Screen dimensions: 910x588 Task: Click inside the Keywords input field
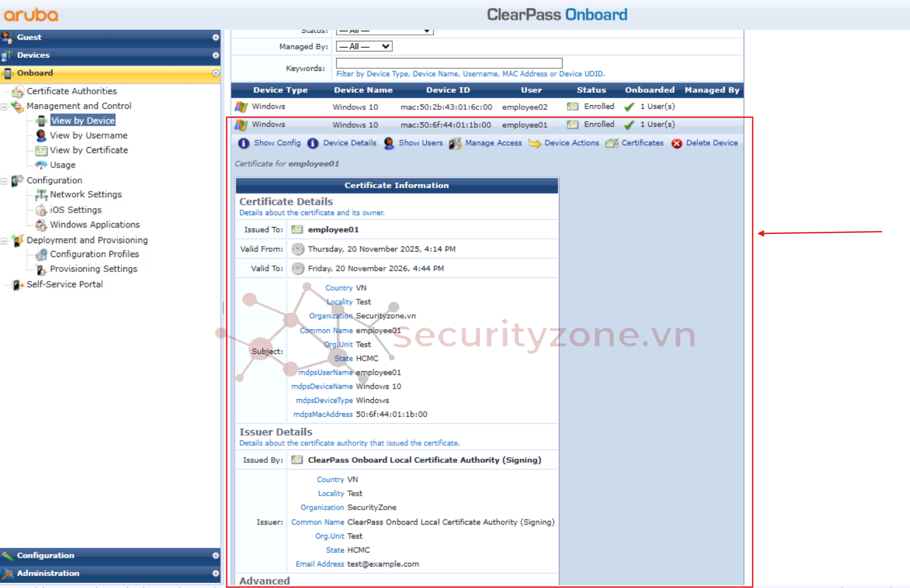(x=449, y=63)
